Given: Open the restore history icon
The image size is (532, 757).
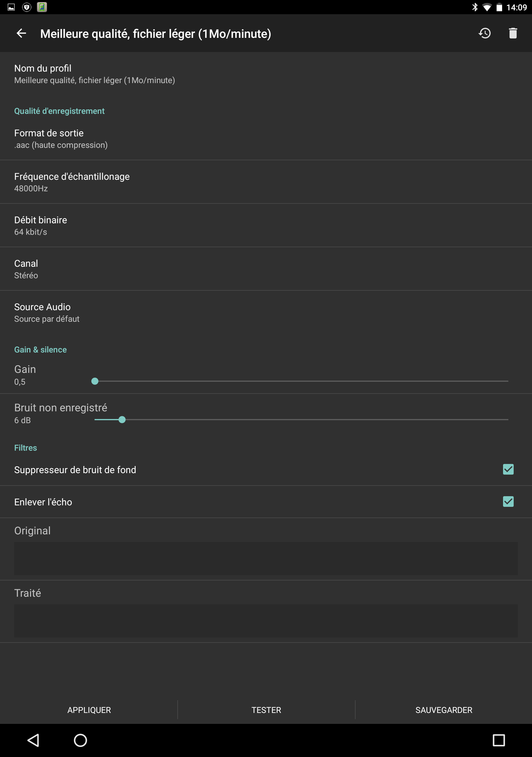Looking at the screenshot, I should pos(484,33).
